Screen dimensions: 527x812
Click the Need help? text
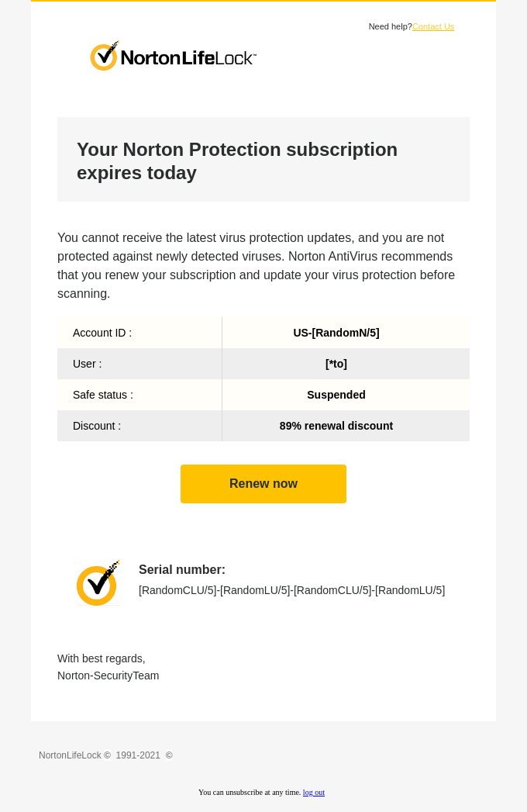click(390, 26)
